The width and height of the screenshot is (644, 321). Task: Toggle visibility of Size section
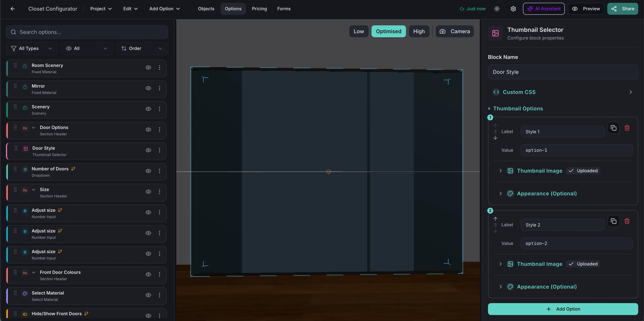(x=148, y=192)
